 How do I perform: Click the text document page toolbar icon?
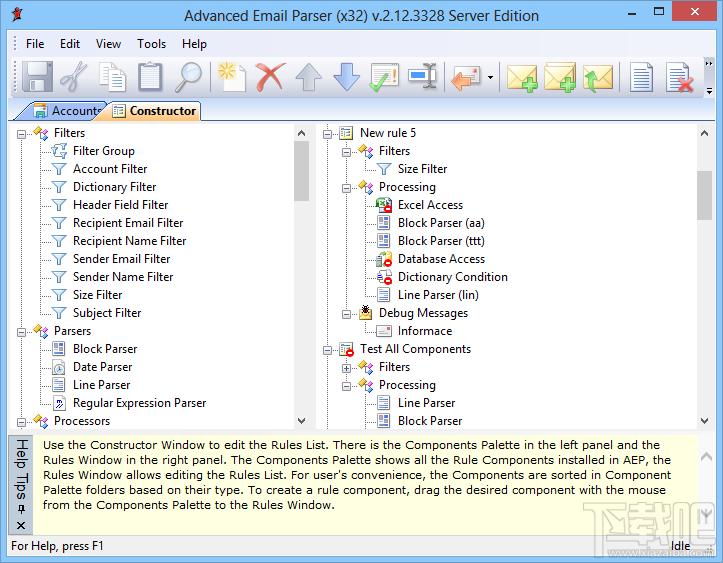(x=641, y=77)
